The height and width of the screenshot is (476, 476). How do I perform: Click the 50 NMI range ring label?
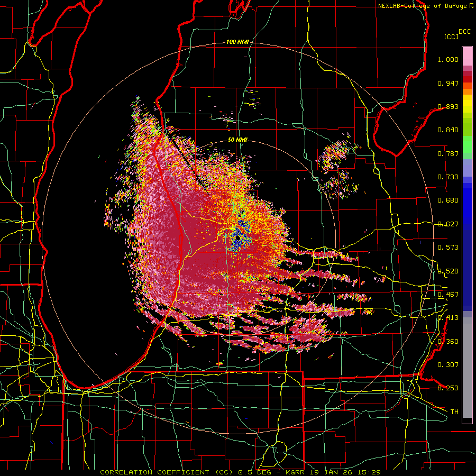(x=237, y=140)
